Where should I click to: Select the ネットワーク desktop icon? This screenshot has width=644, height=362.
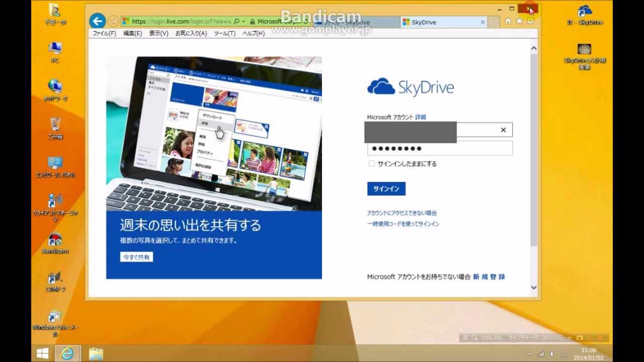point(55,90)
